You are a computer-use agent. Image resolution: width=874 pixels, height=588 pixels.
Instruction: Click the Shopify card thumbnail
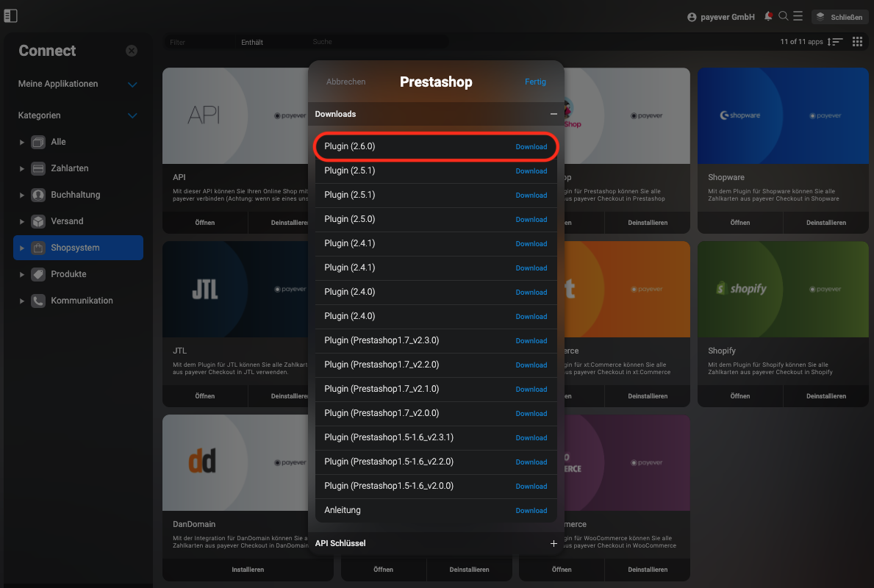click(x=783, y=290)
